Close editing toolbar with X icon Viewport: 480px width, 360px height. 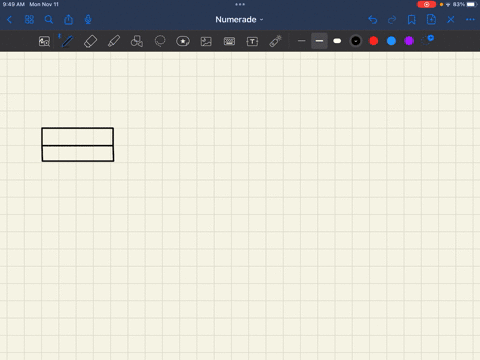tap(451, 20)
